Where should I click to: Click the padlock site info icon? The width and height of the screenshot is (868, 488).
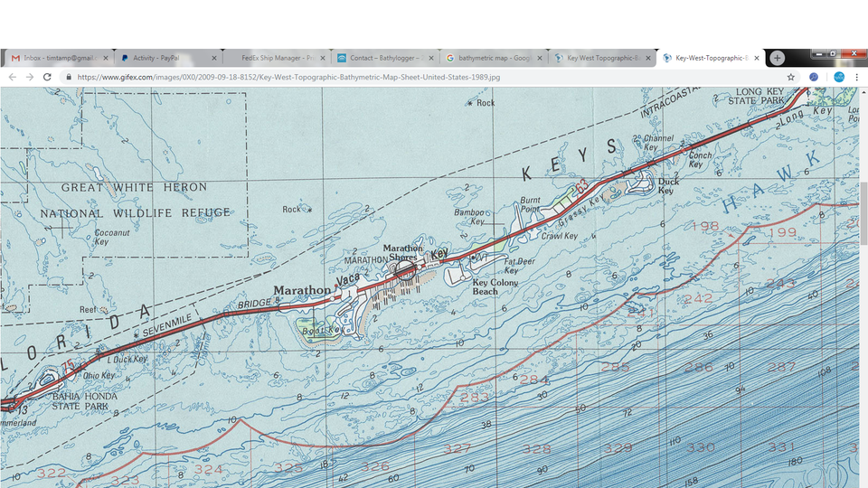pos(69,77)
